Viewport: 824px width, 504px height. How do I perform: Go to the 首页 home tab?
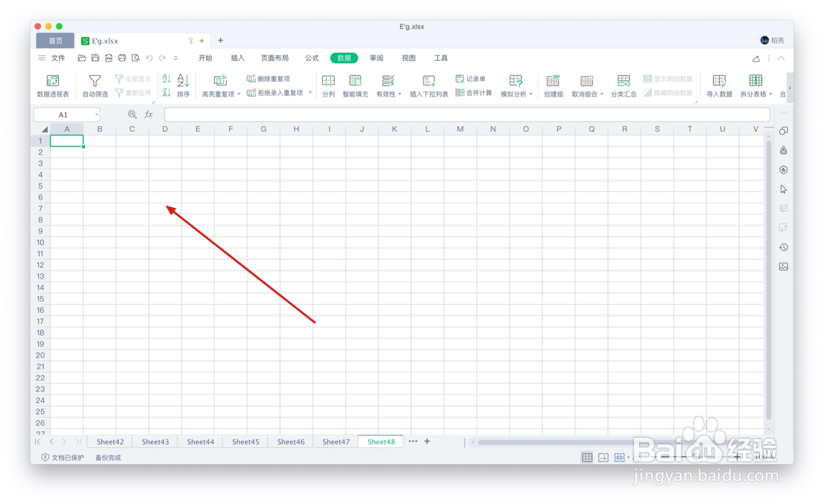click(55, 41)
